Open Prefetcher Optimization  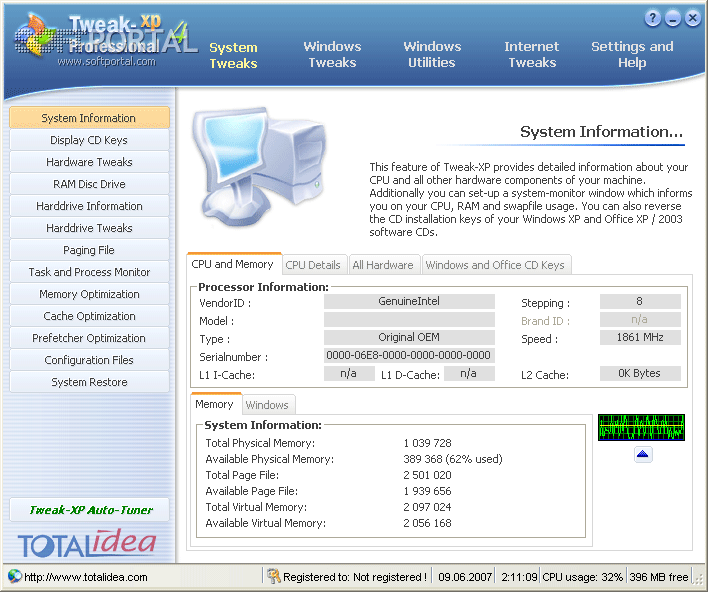click(x=89, y=338)
